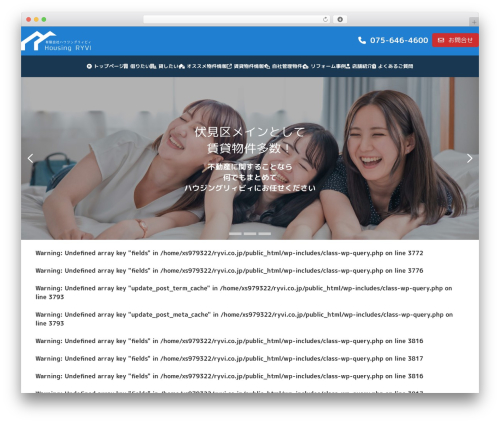Click the round icon right of address bar
Screen dimensions: 500x423
coord(340,20)
